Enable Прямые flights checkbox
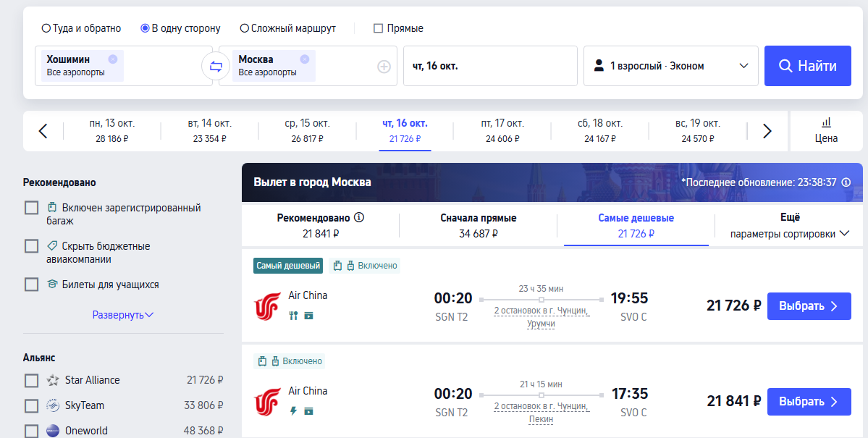Viewport: 868px width, 438px height. pos(378,28)
